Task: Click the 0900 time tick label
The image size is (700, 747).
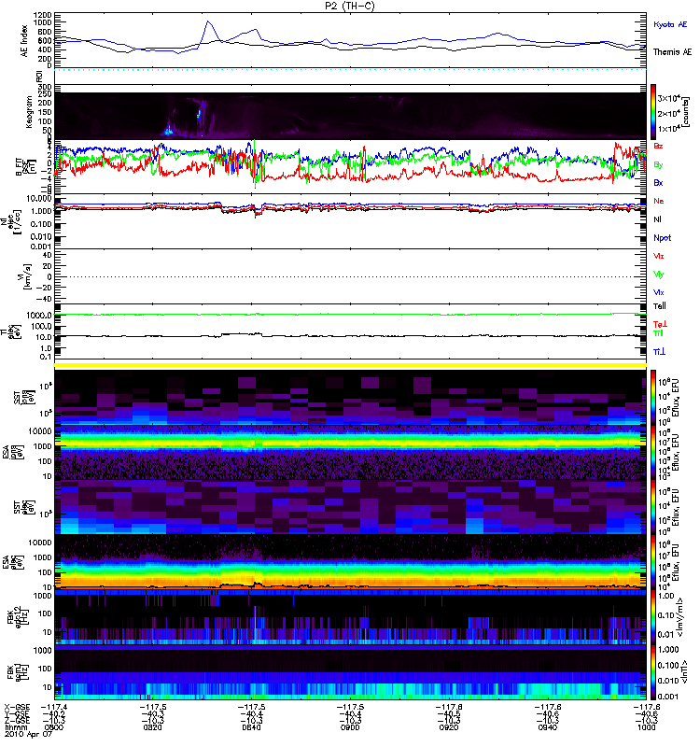Action: click(350, 727)
